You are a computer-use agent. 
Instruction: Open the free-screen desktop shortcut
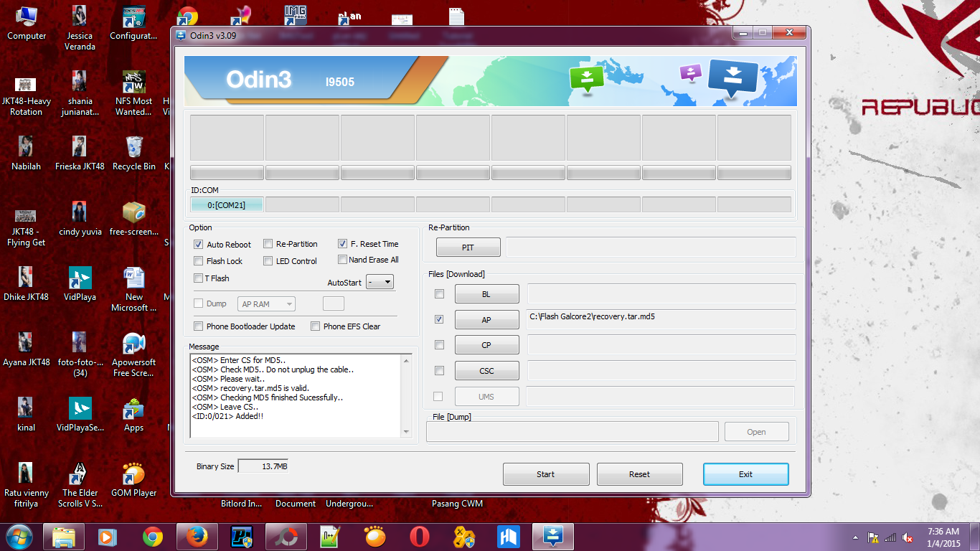133,219
